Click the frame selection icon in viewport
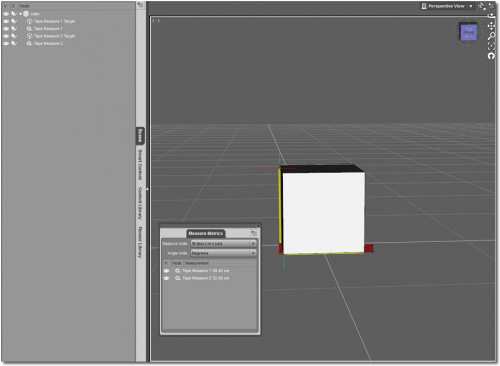Image resolution: width=500 pixels, height=366 pixels. [491, 46]
